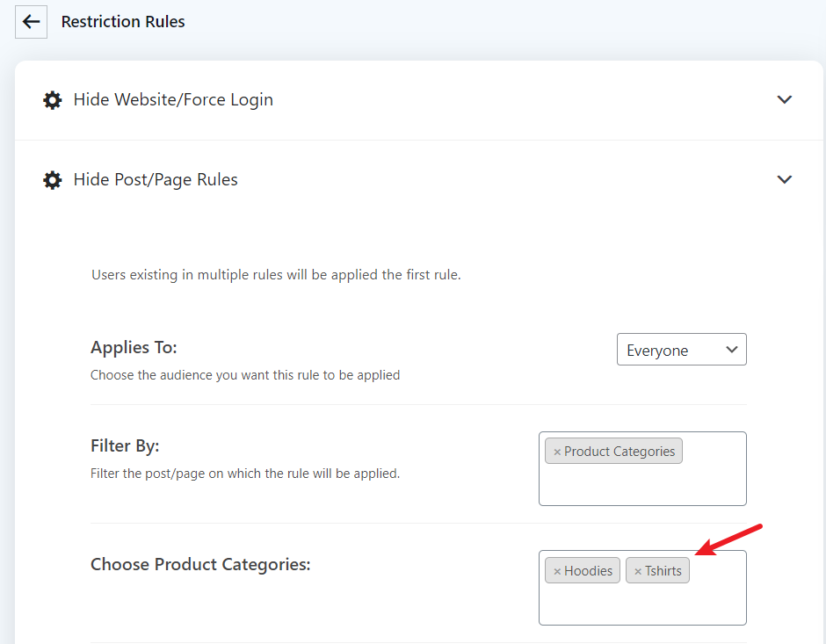Viewport: 826px width, 644px height.
Task: Click gear icon beside Hide Website/Force Login
Action: click(52, 100)
